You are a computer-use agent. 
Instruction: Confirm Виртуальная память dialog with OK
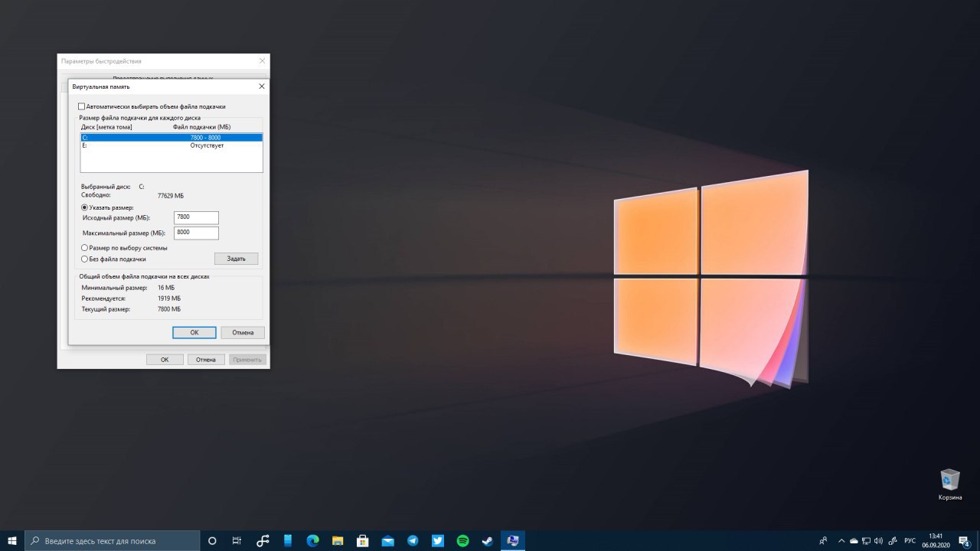pos(194,332)
